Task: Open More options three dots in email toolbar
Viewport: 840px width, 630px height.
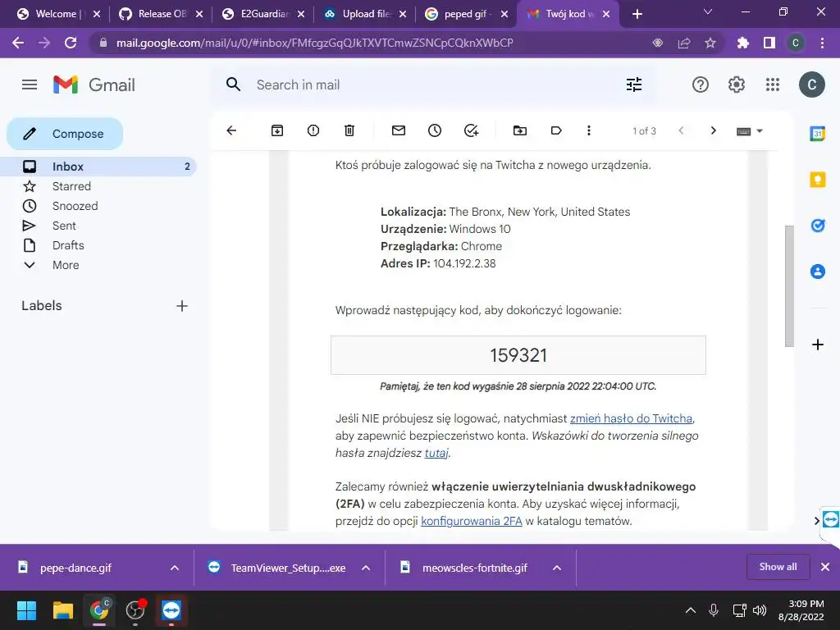Action: point(589,130)
